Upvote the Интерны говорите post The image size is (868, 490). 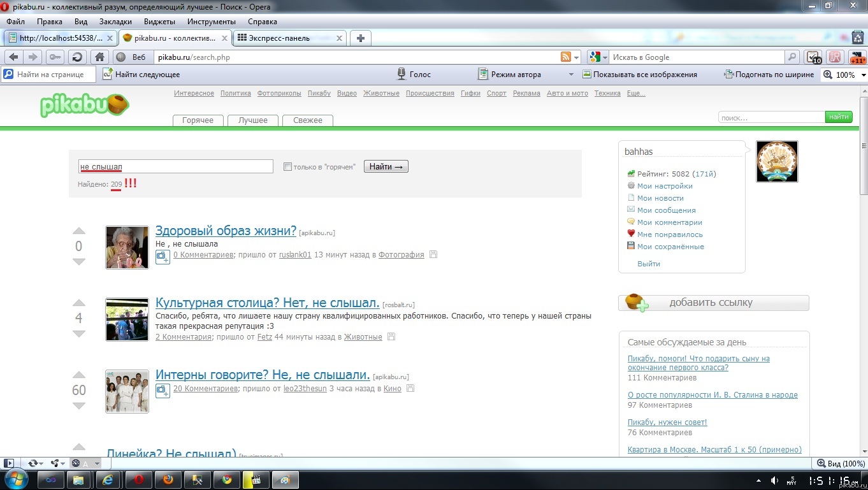coord(79,375)
